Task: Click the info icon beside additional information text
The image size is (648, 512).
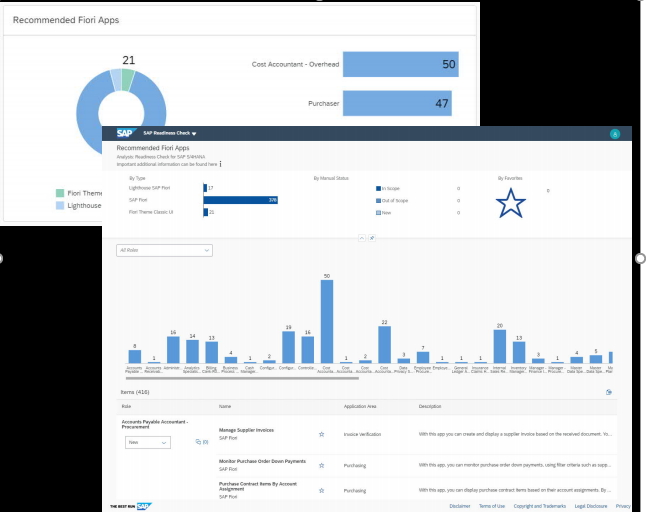Action: click(x=221, y=164)
